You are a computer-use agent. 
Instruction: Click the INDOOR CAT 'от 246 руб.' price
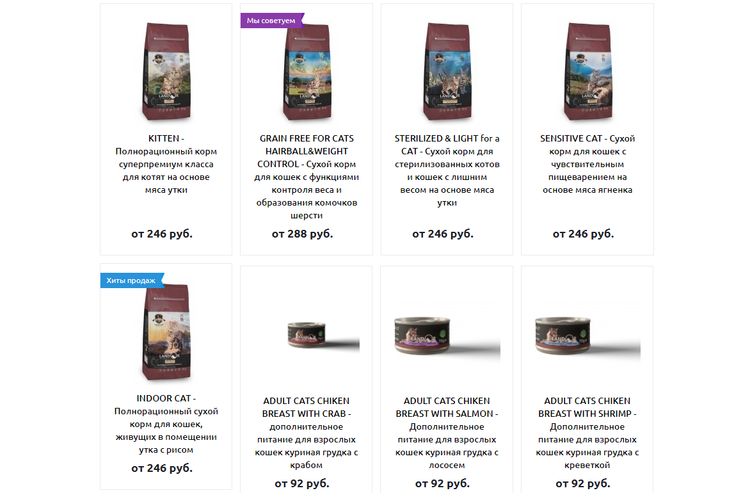pos(162,468)
